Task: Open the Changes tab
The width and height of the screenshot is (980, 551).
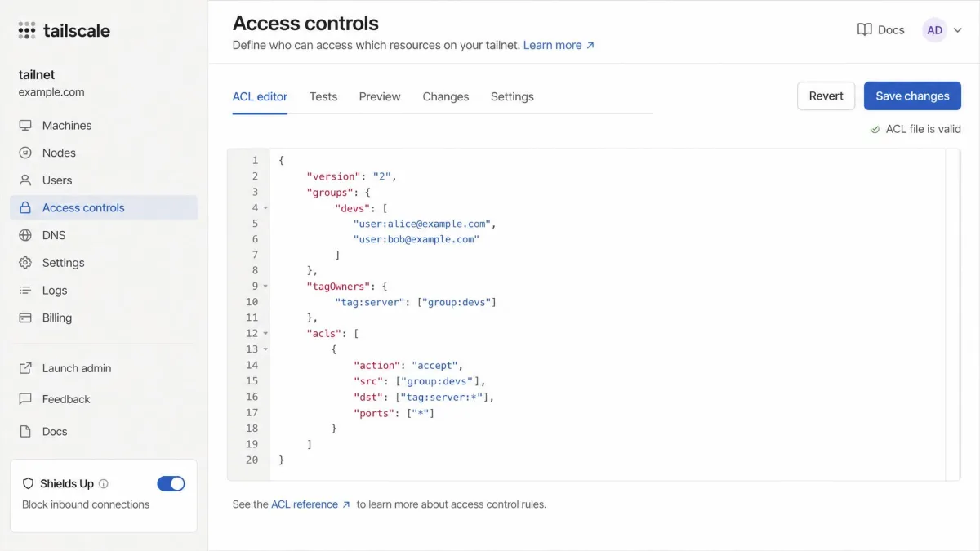Action: click(x=446, y=96)
